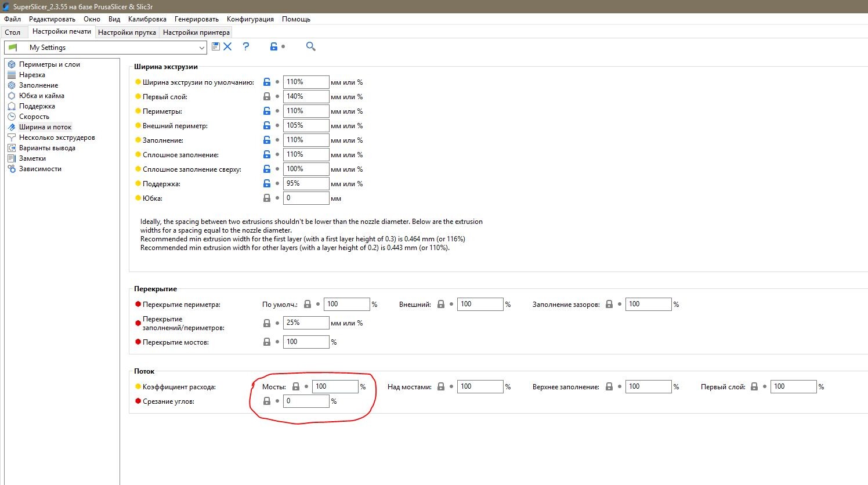Select Несколько экструдеров in sidebar
This screenshot has width=868, height=485.
tap(57, 137)
